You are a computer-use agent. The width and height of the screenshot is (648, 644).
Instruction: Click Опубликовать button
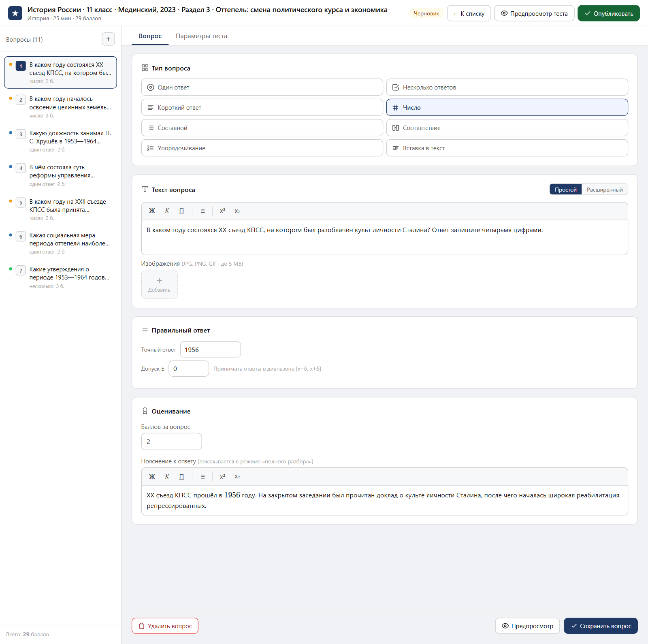[608, 13]
